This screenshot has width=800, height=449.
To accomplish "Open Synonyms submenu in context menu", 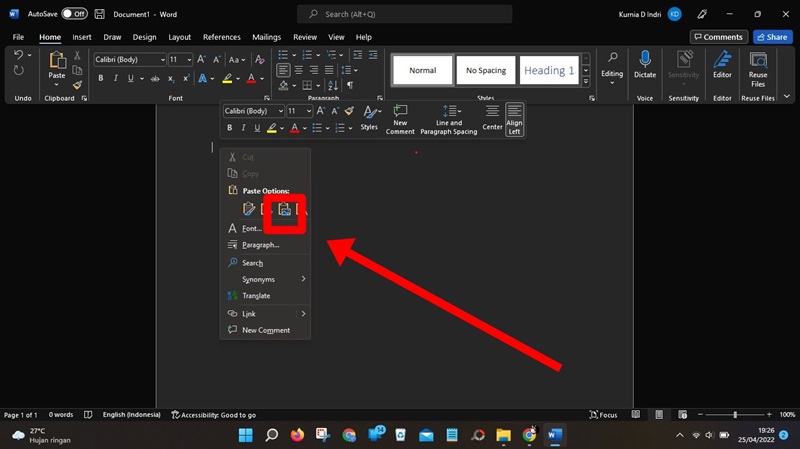I will pos(265,279).
